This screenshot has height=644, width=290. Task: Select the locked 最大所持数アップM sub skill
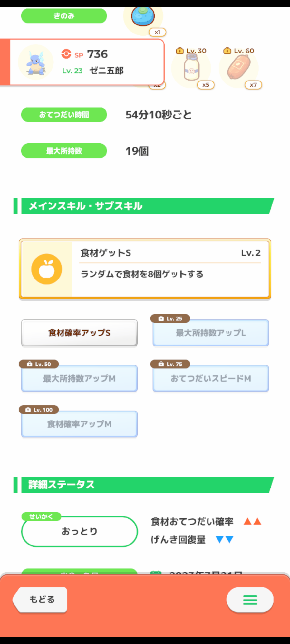click(79, 378)
